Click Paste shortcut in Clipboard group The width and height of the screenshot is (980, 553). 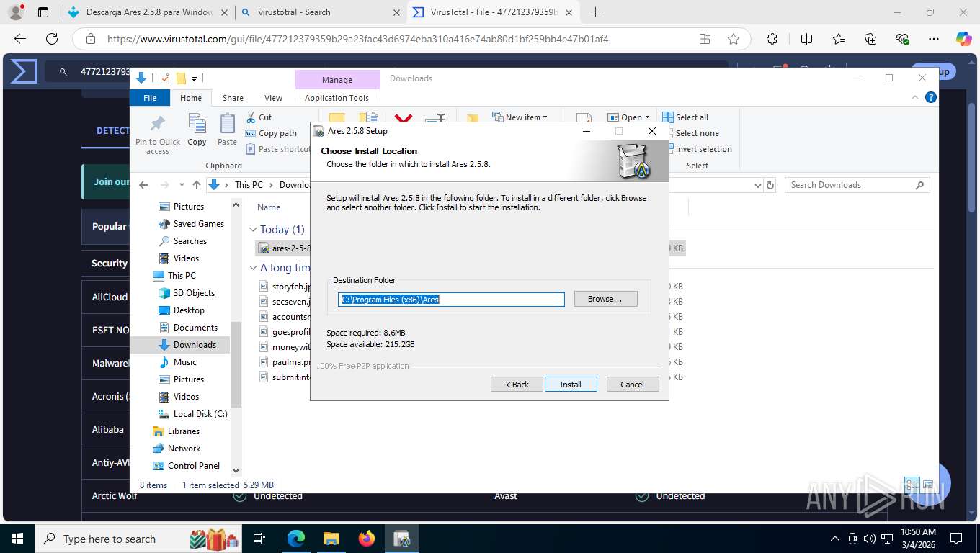coord(278,149)
